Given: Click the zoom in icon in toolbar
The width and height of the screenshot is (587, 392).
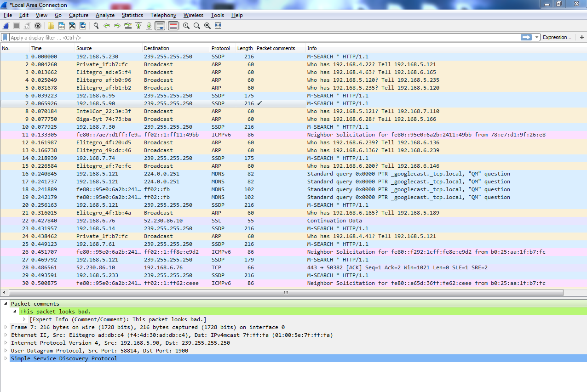Looking at the screenshot, I should (x=186, y=26).
